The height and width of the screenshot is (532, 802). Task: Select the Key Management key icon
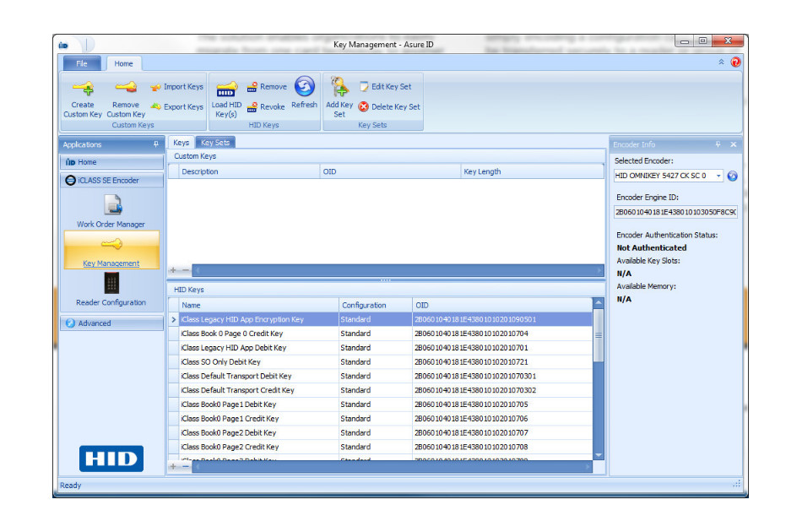pyautogui.click(x=111, y=243)
